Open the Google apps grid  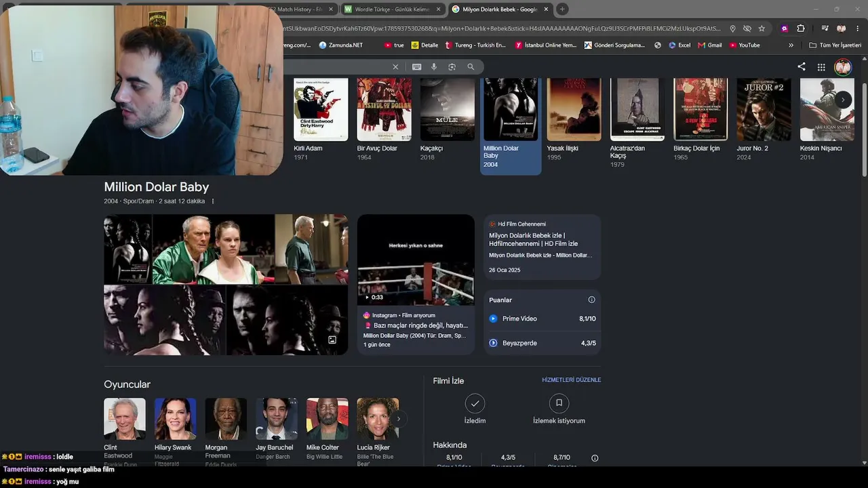tap(821, 67)
